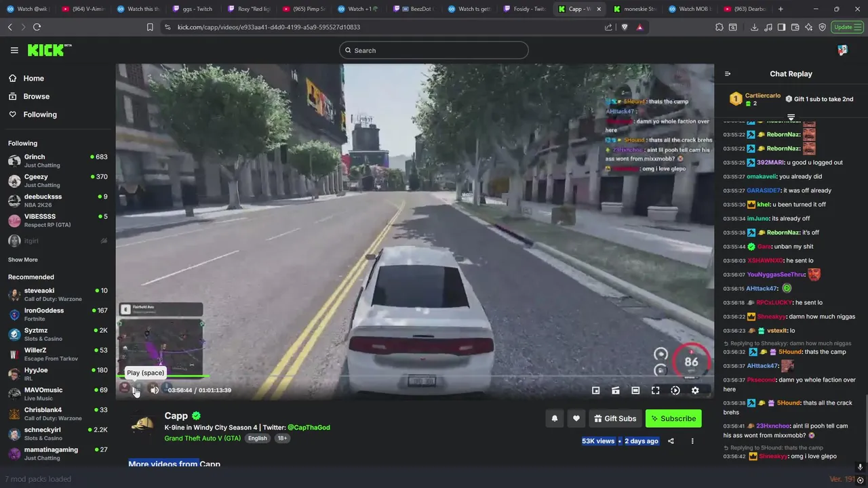Open recommended channel schneckyirl

(x=58, y=433)
